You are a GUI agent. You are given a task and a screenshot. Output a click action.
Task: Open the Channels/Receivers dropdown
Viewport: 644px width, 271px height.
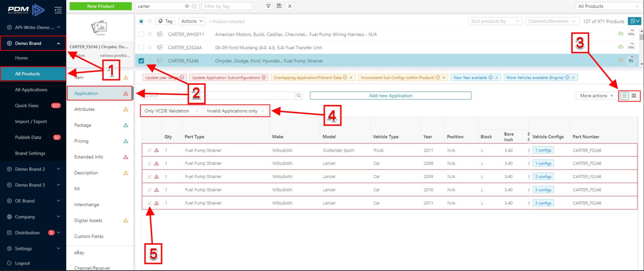point(552,21)
